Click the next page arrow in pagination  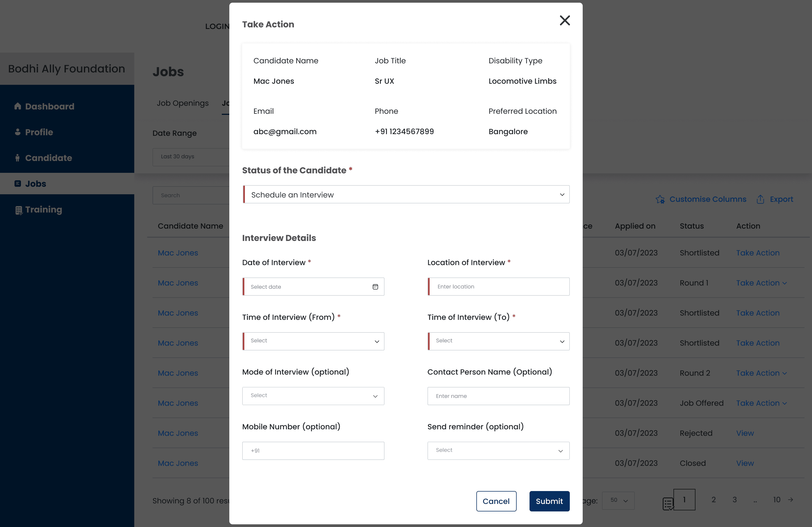click(x=791, y=500)
